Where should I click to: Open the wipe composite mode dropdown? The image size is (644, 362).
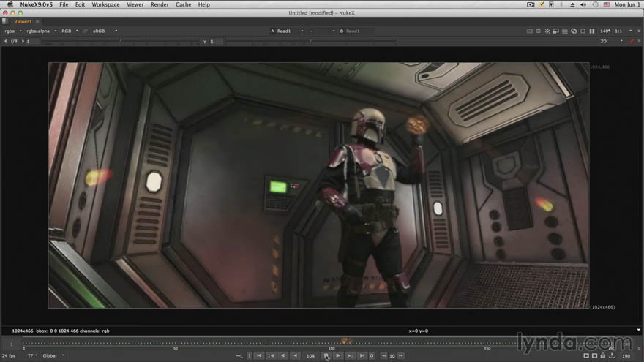[x=322, y=31]
